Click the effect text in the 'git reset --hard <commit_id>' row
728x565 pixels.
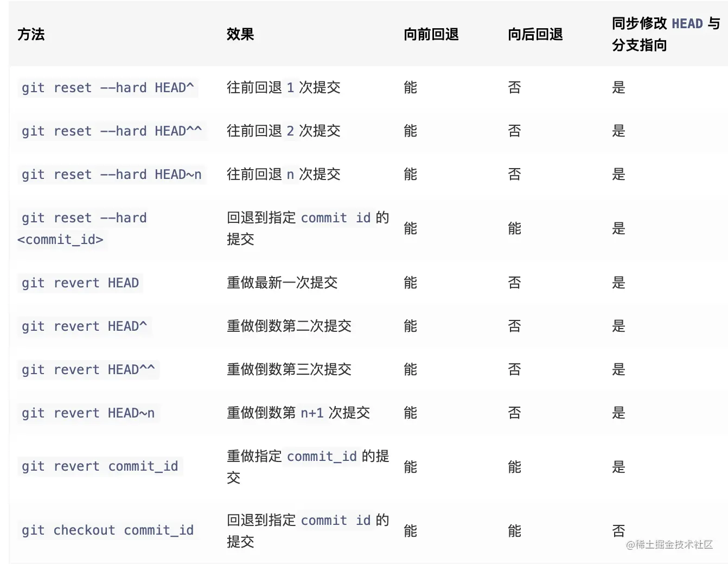308,228
